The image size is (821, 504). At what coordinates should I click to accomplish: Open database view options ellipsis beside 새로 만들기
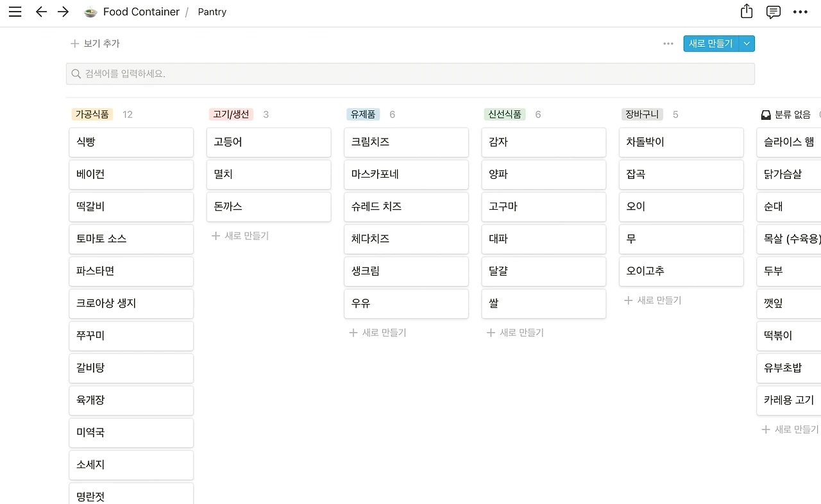(x=668, y=44)
